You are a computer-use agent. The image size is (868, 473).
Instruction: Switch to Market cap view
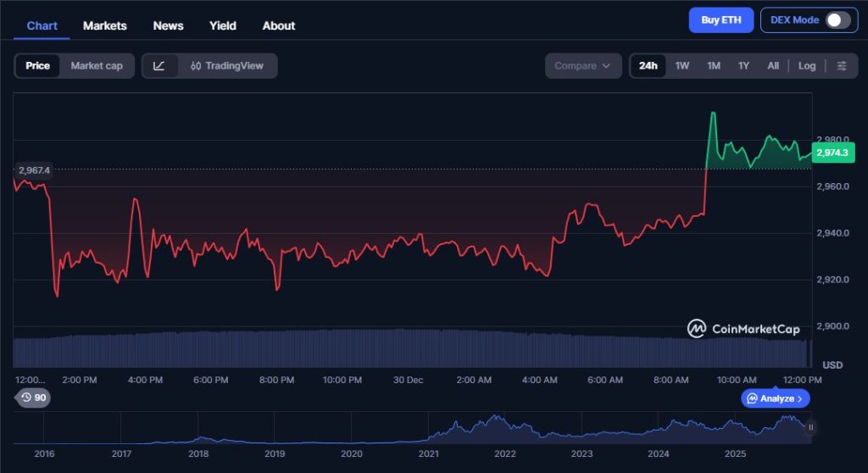click(x=97, y=66)
